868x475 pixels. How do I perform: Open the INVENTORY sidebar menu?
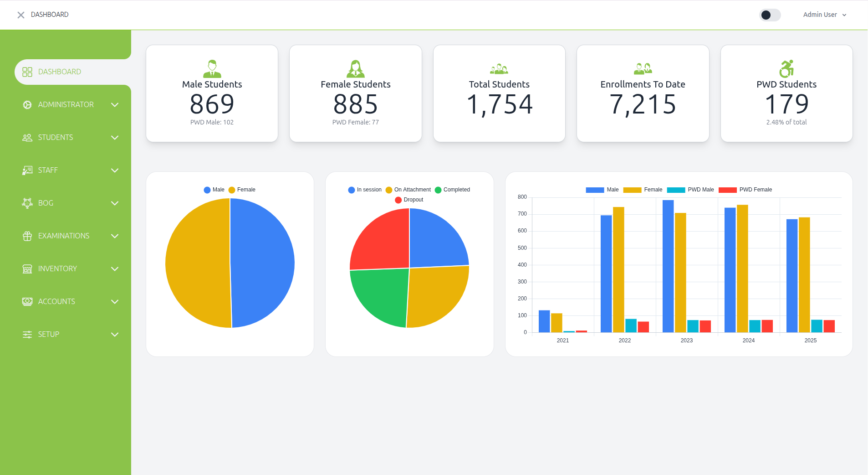tap(71, 269)
